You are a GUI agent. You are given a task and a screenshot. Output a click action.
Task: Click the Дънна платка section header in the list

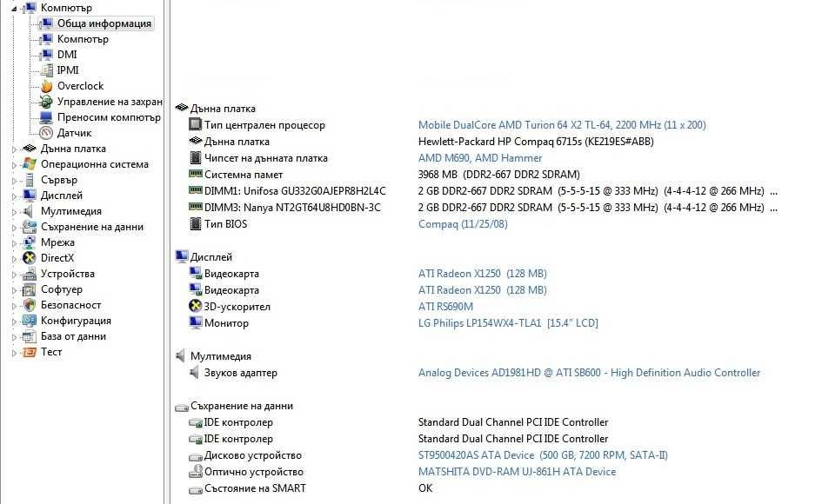[223, 109]
